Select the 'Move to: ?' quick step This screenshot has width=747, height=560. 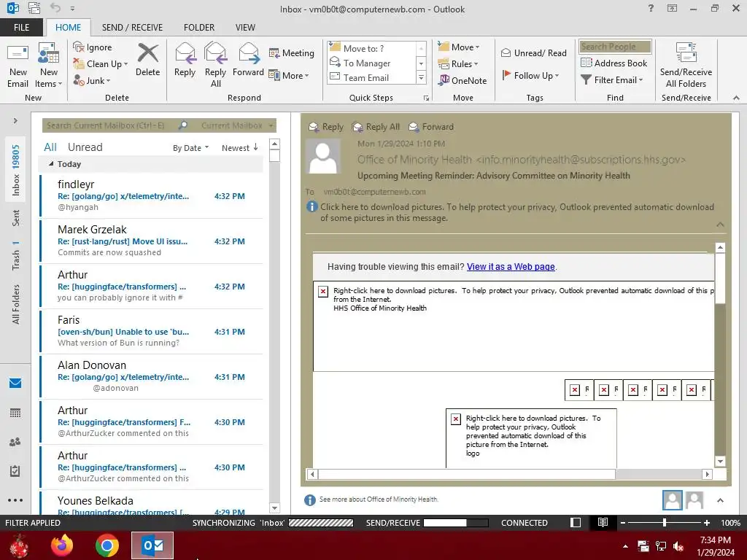[373, 48]
